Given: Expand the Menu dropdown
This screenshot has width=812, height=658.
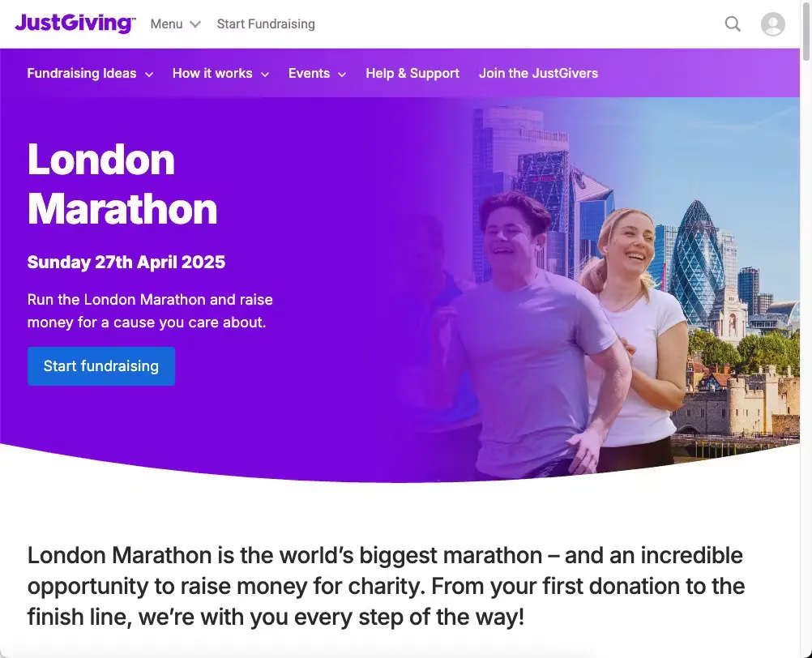Looking at the screenshot, I should (x=176, y=24).
